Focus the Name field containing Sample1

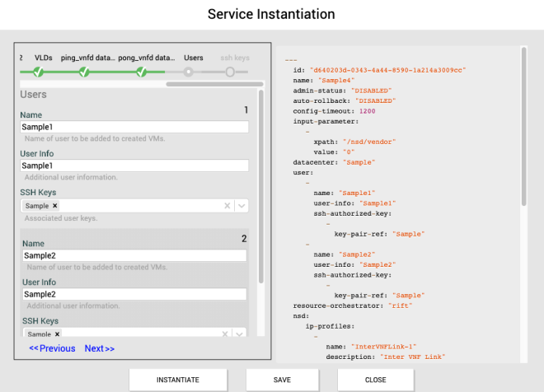tap(134, 128)
